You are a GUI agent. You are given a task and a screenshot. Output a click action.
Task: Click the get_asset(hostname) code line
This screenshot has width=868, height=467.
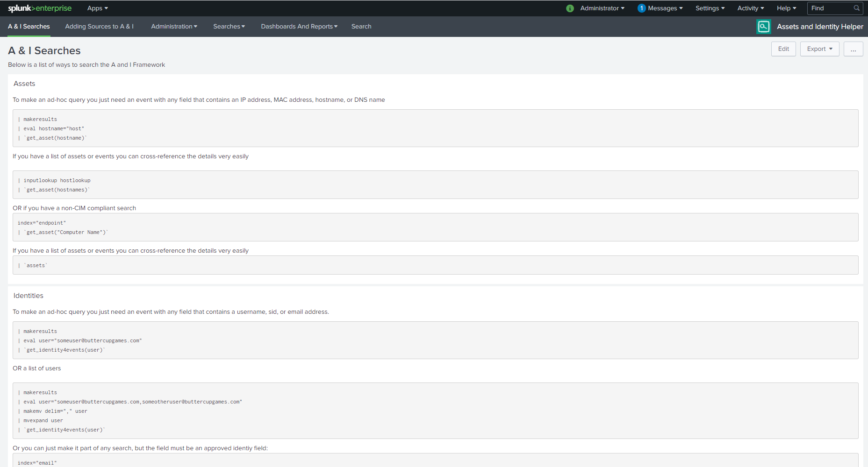[x=52, y=138]
